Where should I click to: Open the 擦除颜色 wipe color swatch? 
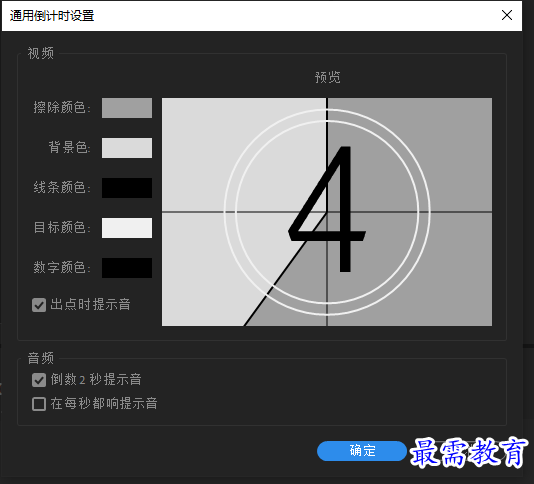(127, 108)
